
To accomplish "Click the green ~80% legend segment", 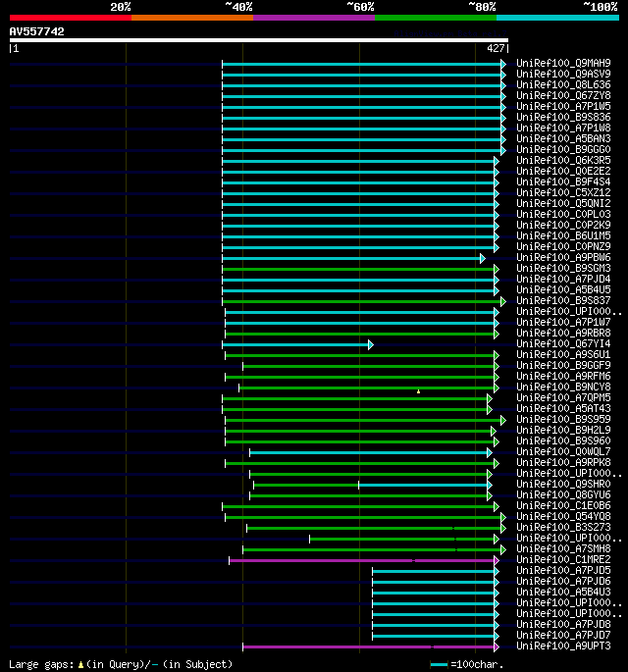I will [436, 18].
